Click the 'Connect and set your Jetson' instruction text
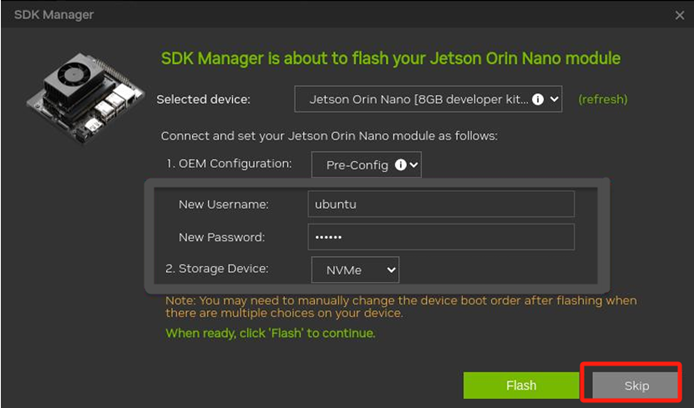Image resolution: width=694 pixels, height=408 pixels. [x=329, y=136]
